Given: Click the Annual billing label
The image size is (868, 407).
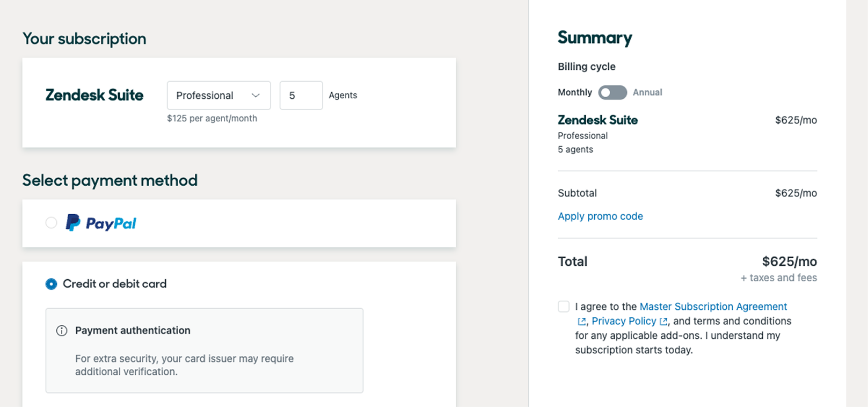Looking at the screenshot, I should tap(647, 92).
